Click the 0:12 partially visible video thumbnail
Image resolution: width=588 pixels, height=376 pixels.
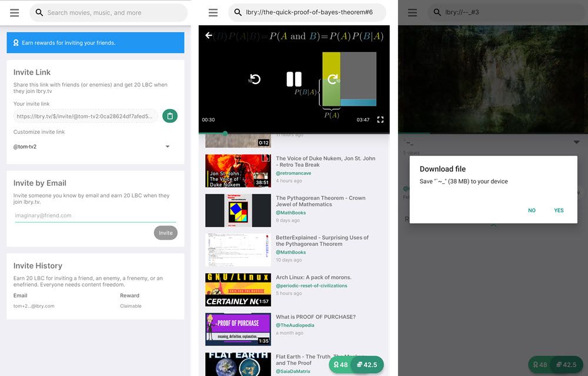238,140
